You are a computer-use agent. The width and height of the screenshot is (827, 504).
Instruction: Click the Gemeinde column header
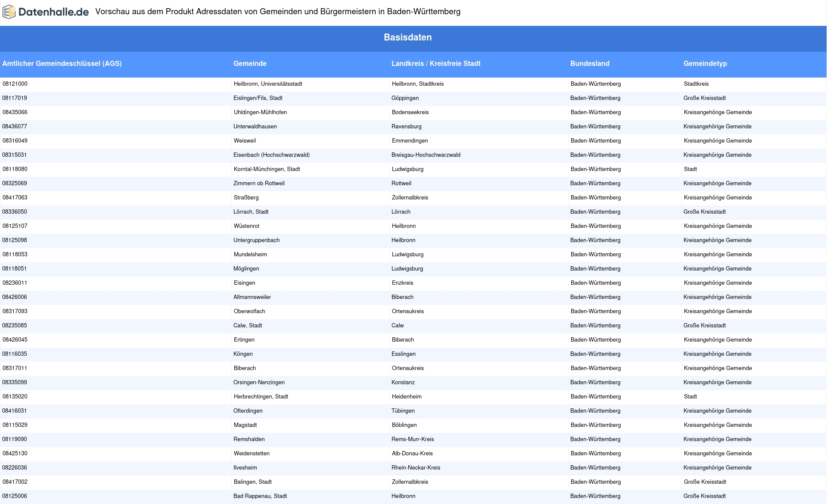[250, 63]
